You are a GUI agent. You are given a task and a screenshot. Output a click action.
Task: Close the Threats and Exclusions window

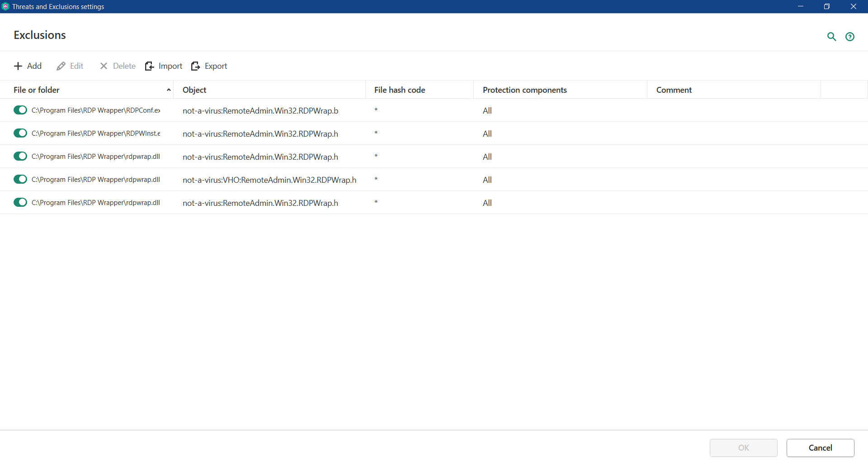click(854, 6)
